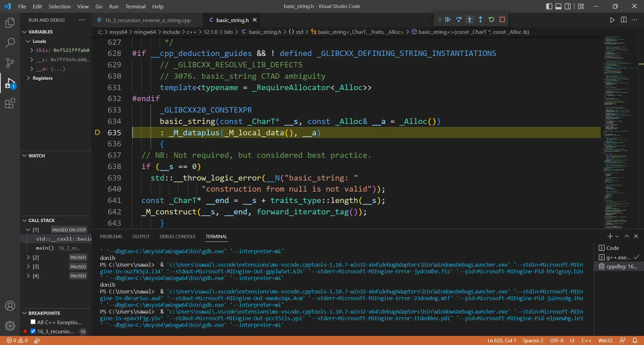Restart the debugging session
The width and height of the screenshot is (644, 345).
[x=491, y=19]
